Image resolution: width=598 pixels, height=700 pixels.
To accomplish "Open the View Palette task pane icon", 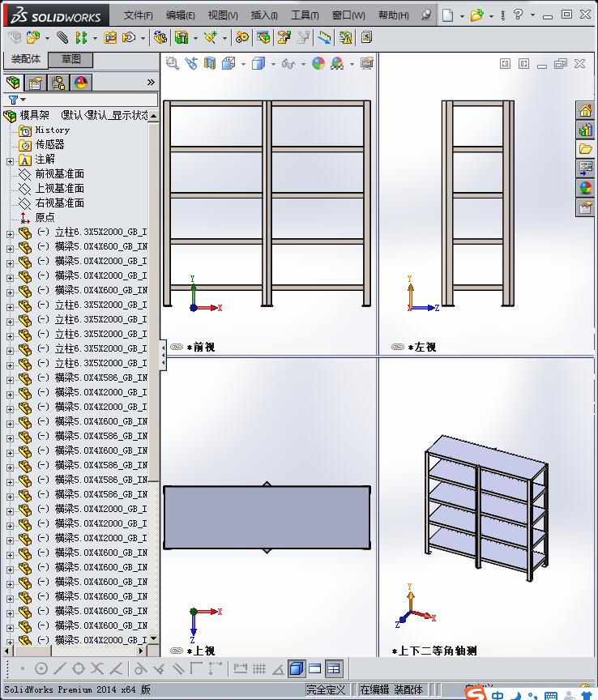I will click(585, 169).
